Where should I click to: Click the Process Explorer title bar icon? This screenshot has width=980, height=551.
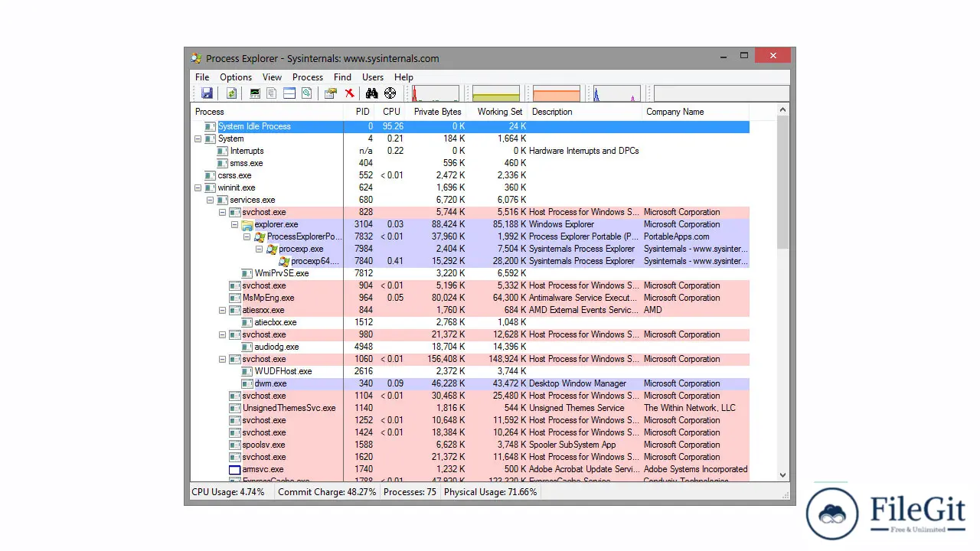pos(197,58)
